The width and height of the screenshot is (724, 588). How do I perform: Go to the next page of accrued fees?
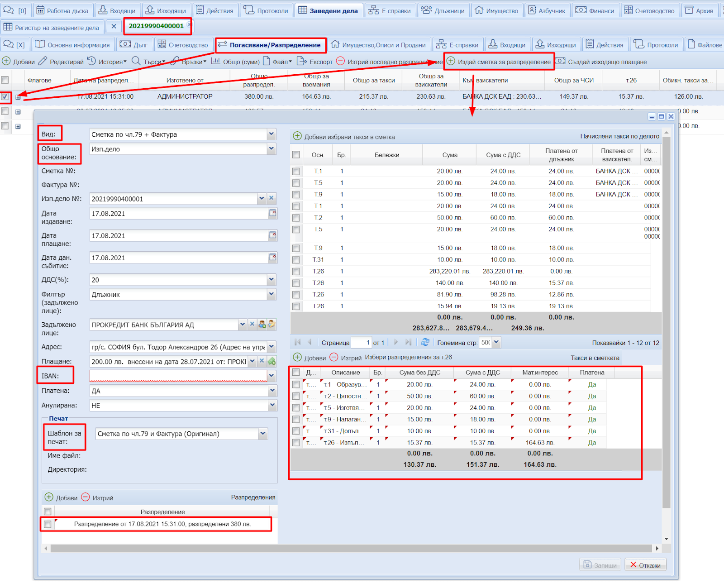396,342
